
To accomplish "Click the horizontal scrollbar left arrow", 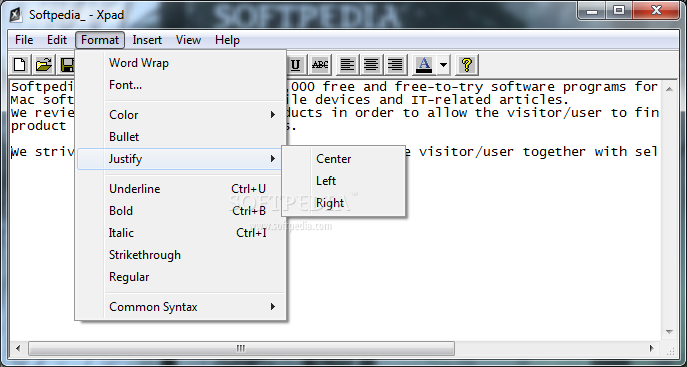I will (x=18, y=349).
